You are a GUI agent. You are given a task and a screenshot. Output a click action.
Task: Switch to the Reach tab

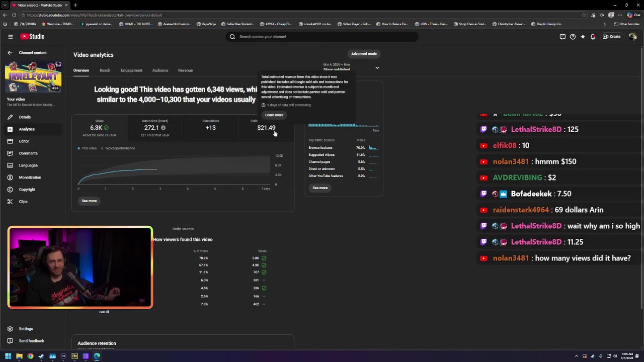click(105, 70)
